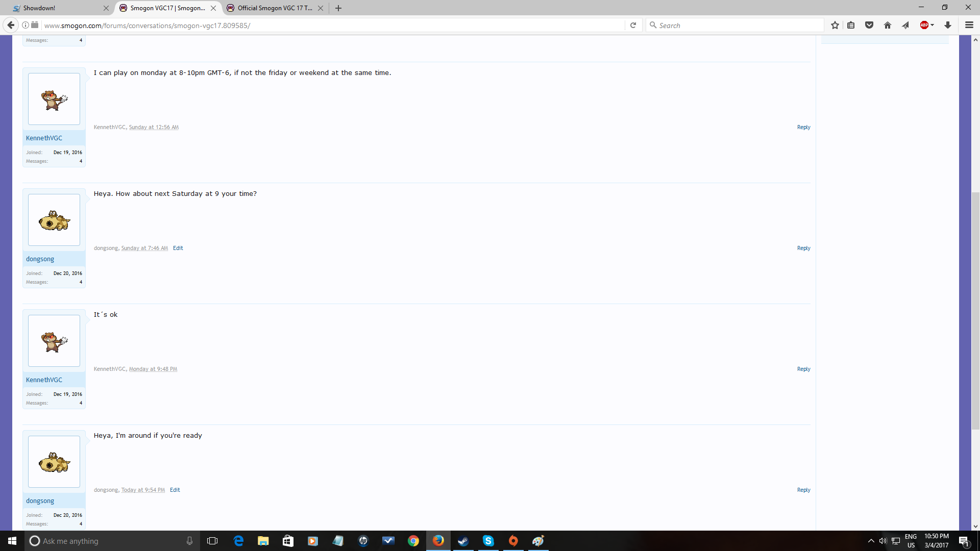Reply to KennethVGC's "It's ok" message
Image resolution: width=980 pixels, height=551 pixels.
click(x=803, y=369)
